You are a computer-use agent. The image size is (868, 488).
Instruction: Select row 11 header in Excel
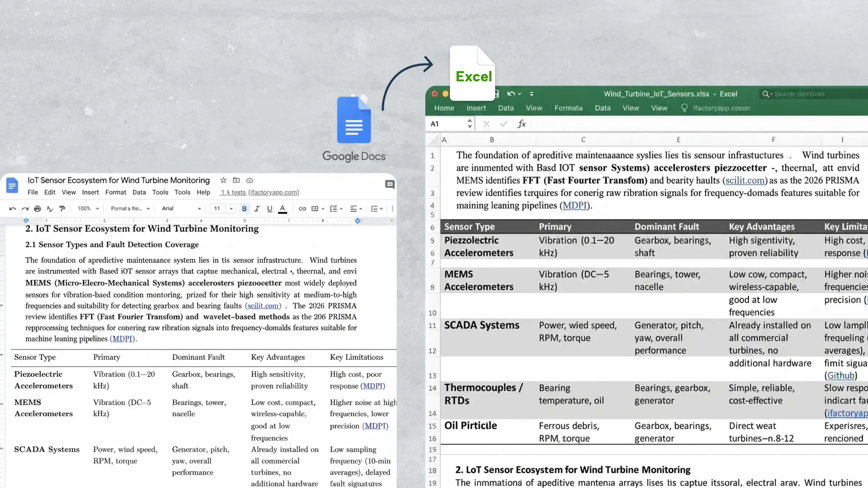click(x=433, y=325)
